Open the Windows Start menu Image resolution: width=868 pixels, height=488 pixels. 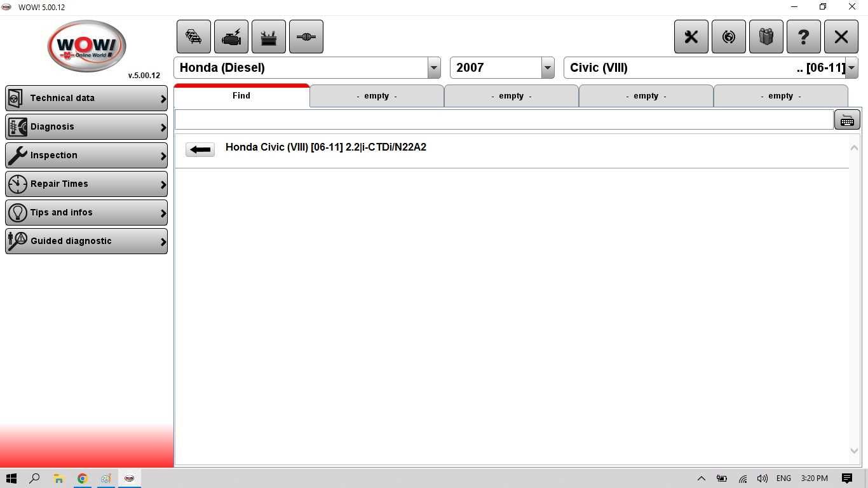(11, 478)
